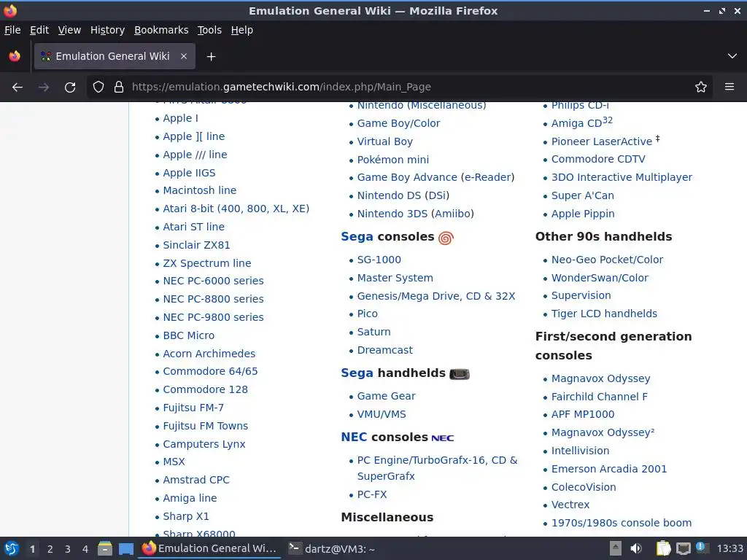Open the taskbar start menu icon

pyautogui.click(x=12, y=549)
